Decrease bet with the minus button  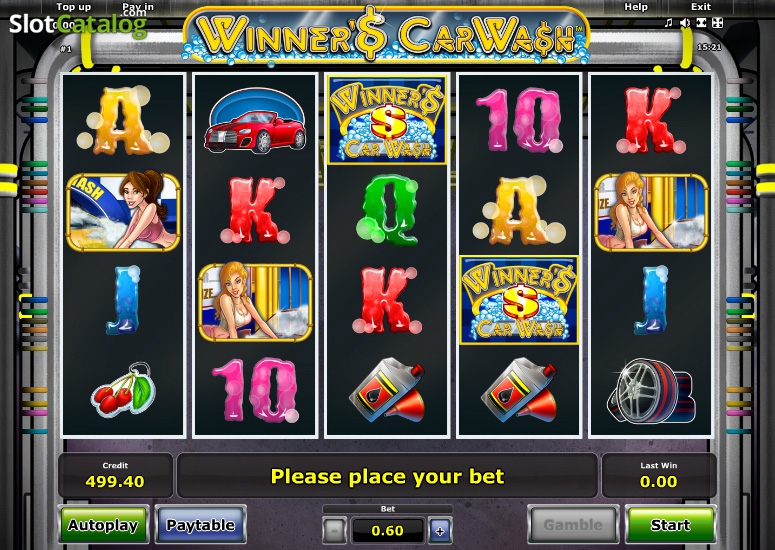(x=334, y=531)
